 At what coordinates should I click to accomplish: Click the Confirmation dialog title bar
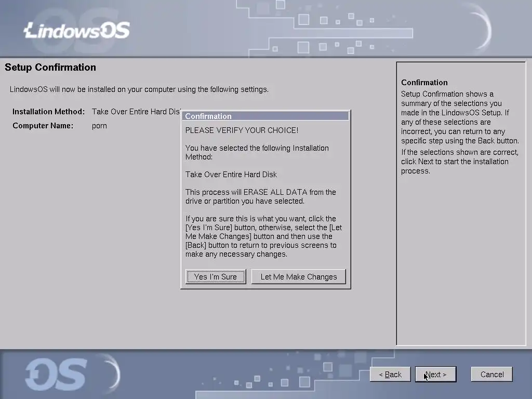[265, 116]
